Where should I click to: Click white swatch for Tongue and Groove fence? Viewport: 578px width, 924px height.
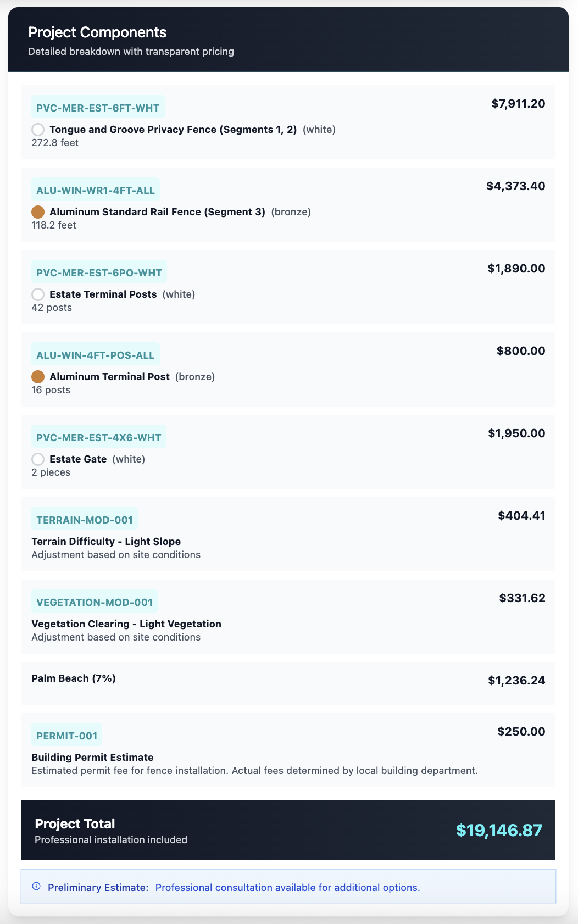point(38,130)
